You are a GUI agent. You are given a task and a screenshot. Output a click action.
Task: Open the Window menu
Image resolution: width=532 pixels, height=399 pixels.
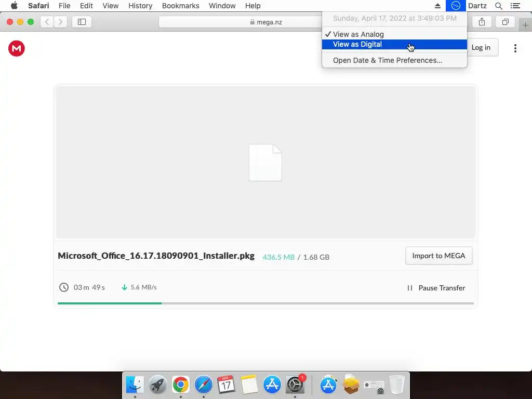(x=222, y=6)
